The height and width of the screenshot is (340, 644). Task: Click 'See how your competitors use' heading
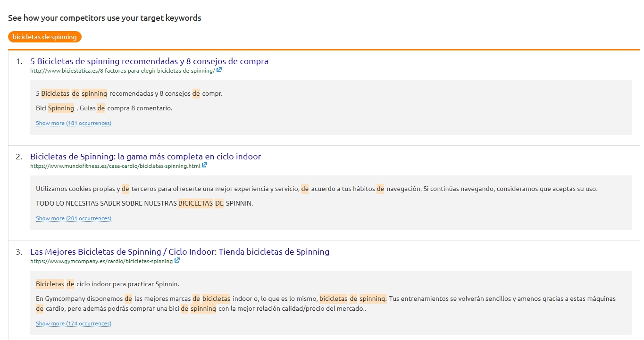click(105, 18)
